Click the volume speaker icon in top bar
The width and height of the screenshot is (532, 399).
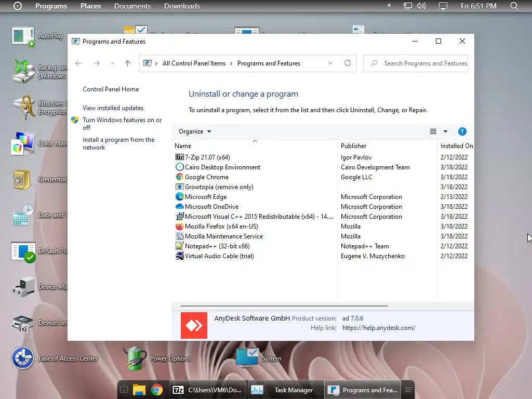pos(421,6)
